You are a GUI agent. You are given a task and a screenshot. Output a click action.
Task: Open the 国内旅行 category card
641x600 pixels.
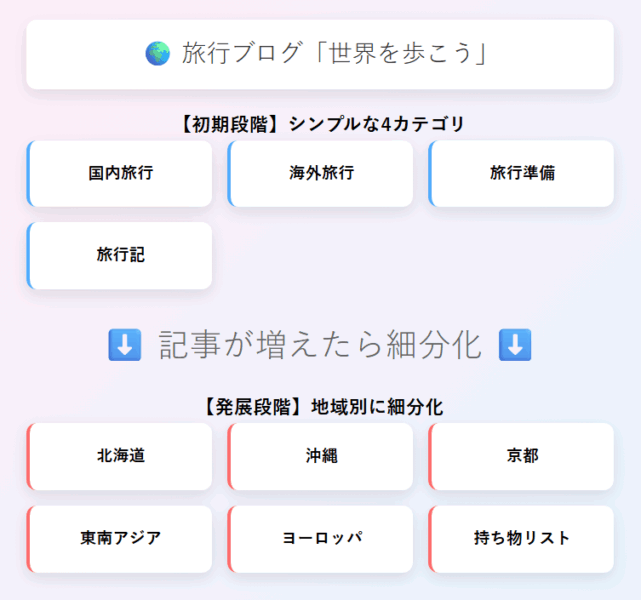(120, 173)
